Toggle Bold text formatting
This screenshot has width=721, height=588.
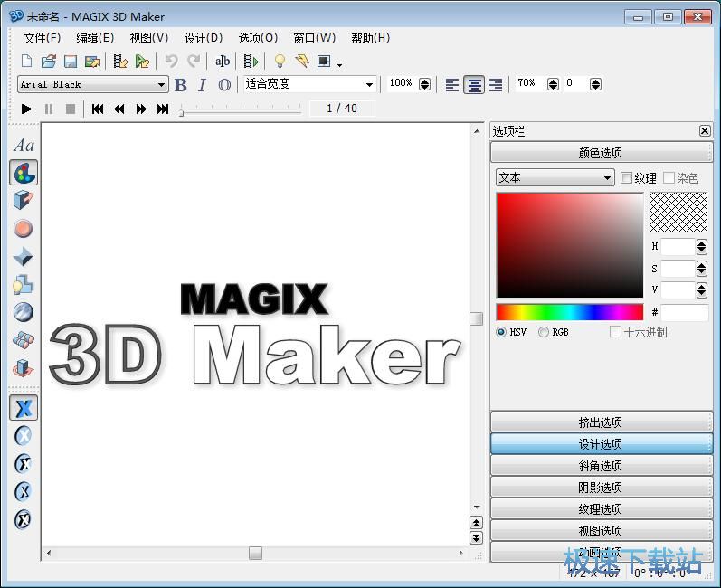[181, 85]
